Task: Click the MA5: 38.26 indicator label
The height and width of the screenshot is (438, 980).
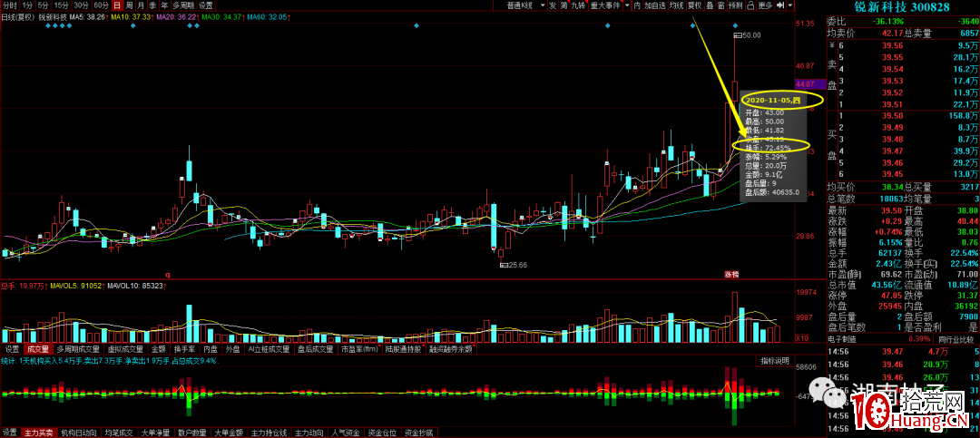Action: (88, 17)
